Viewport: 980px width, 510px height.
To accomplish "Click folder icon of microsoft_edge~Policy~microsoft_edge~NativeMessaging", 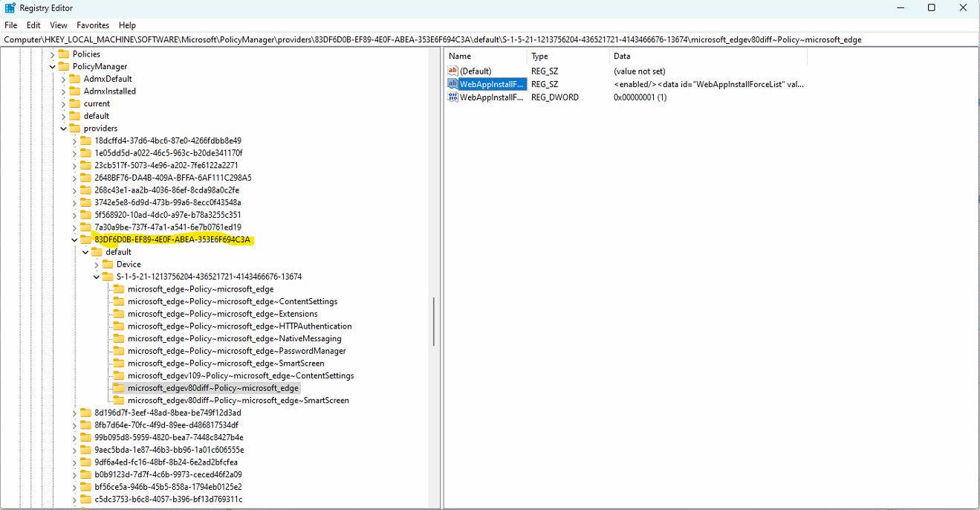I will coord(119,338).
